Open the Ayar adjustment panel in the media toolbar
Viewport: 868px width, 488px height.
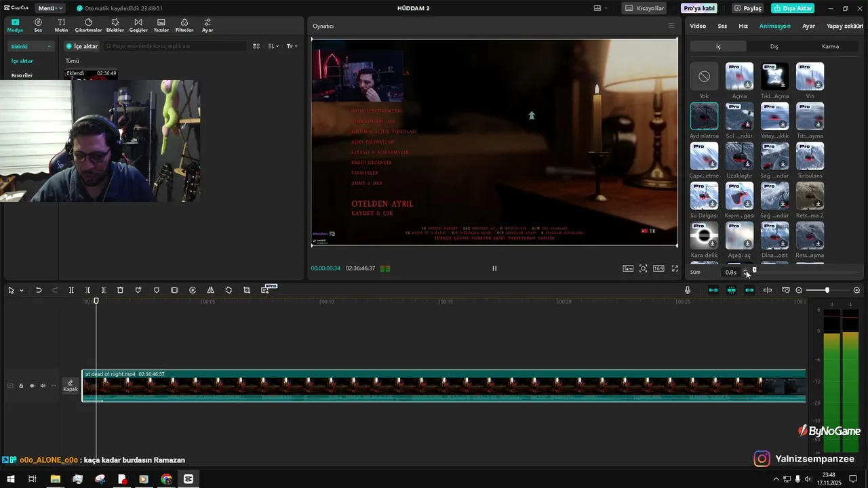(208, 26)
